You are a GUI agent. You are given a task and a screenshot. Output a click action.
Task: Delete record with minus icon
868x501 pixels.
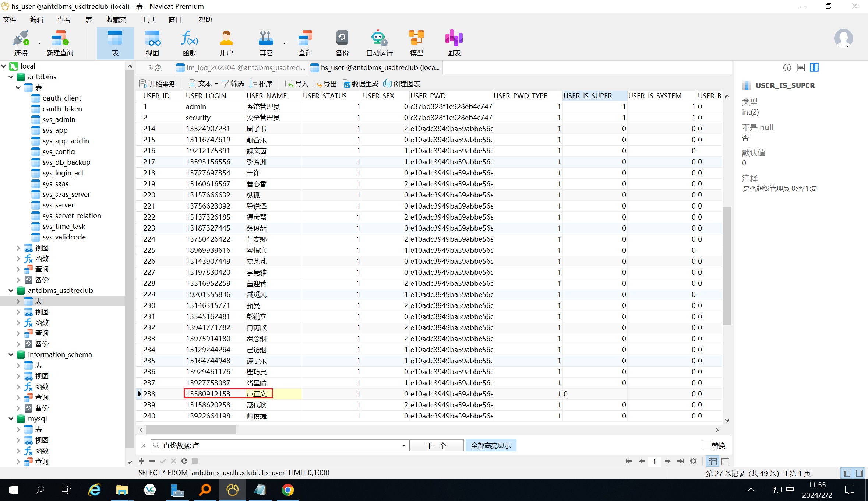(152, 461)
